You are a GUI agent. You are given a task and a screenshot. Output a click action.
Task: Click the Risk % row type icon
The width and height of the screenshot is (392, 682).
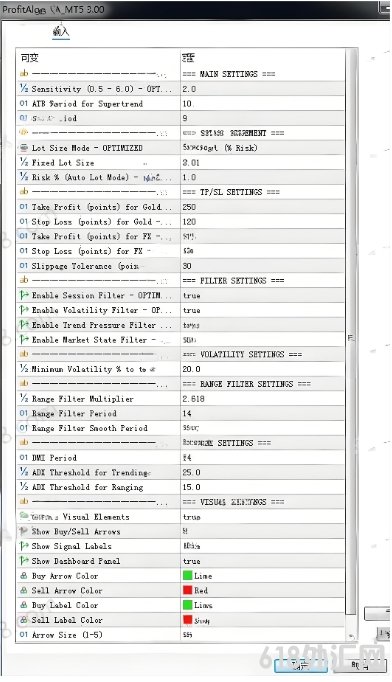click(24, 177)
